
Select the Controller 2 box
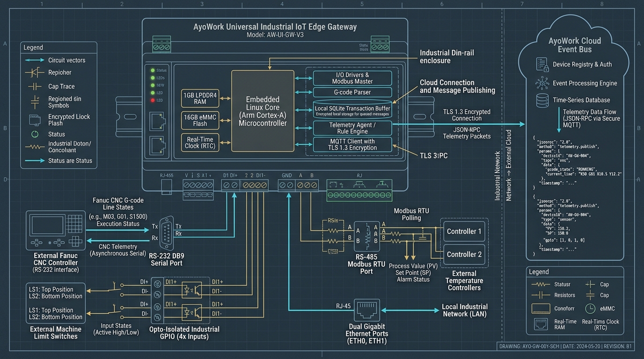(x=464, y=254)
